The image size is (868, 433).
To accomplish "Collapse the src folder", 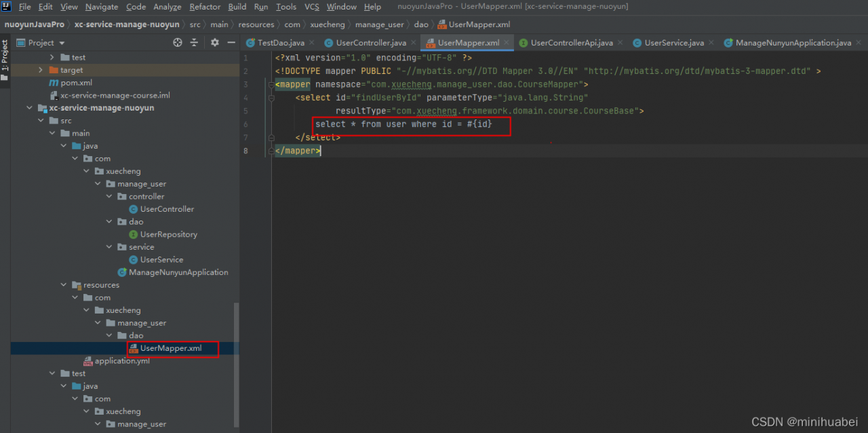I will point(41,121).
